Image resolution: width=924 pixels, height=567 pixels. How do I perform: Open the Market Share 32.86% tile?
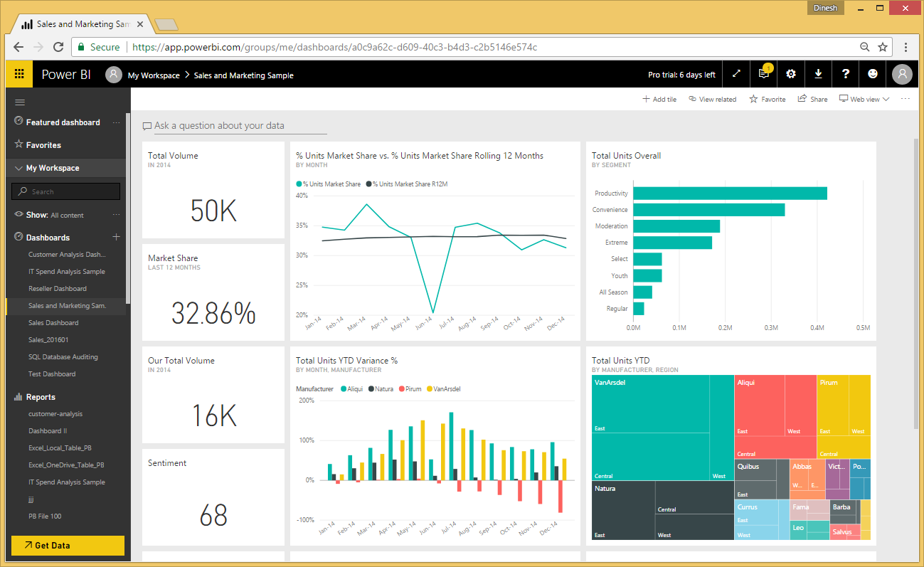[x=213, y=292]
